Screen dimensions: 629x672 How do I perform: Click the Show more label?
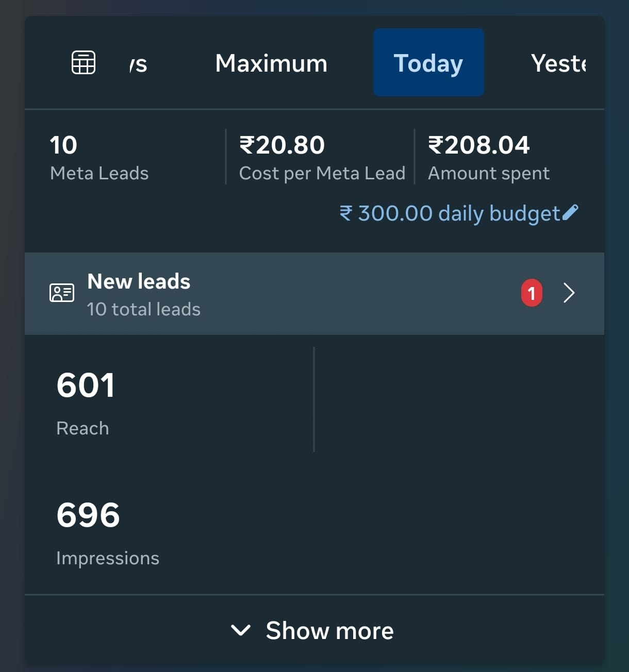coord(329,630)
